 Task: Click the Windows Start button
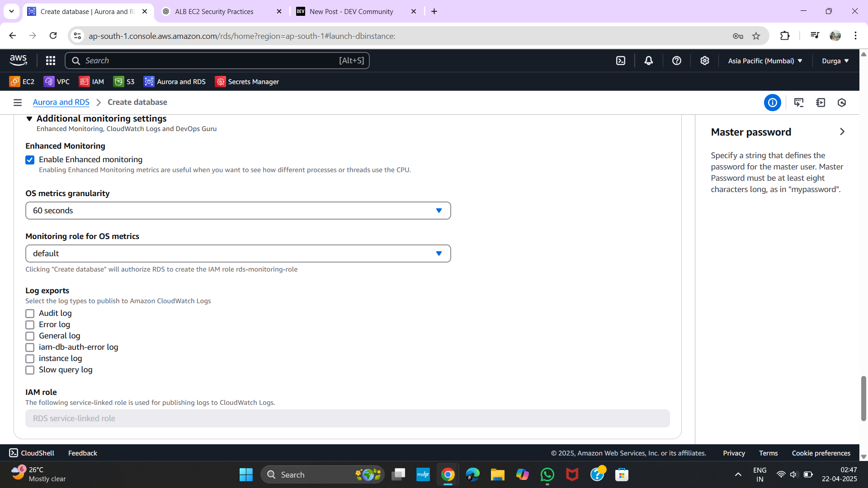[246, 474]
